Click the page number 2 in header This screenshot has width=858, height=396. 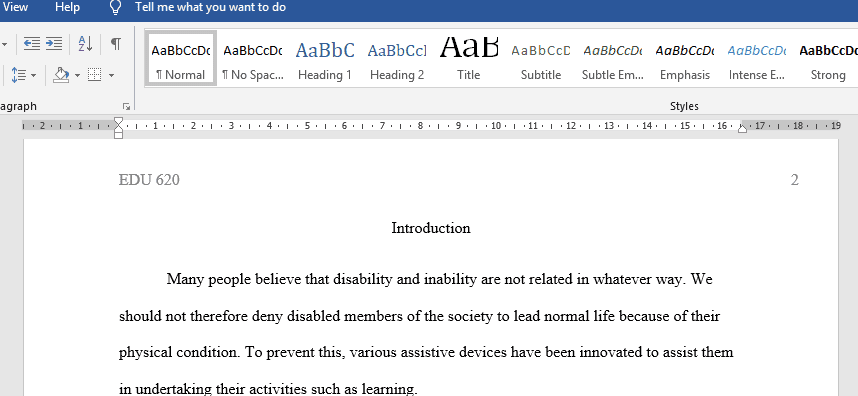click(795, 179)
